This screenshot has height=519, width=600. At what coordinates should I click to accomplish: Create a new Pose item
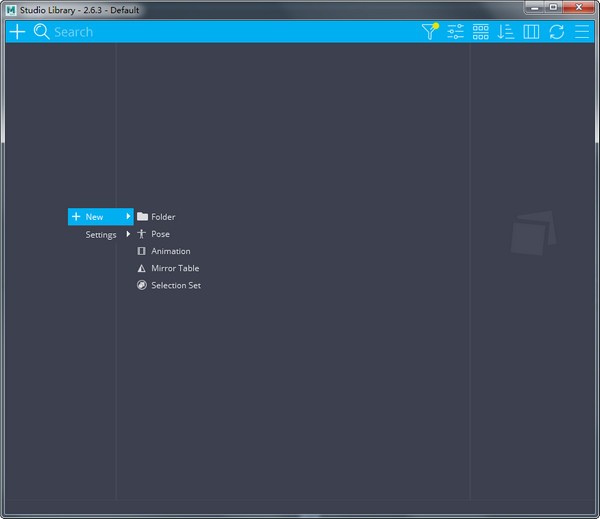pos(160,234)
